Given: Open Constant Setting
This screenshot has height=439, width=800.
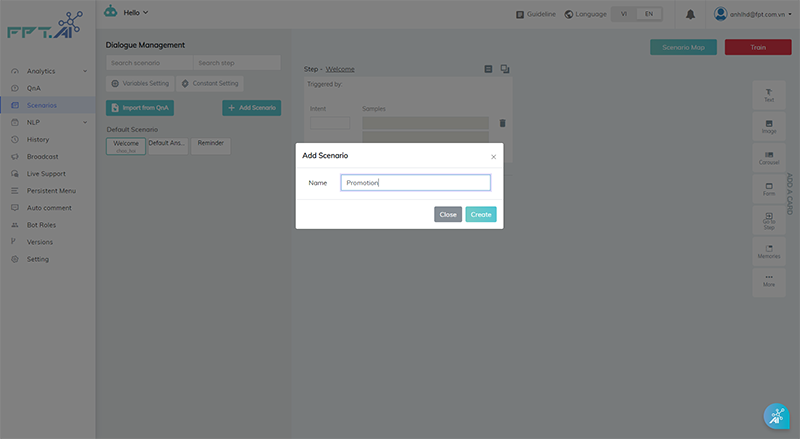Looking at the screenshot, I should (210, 83).
